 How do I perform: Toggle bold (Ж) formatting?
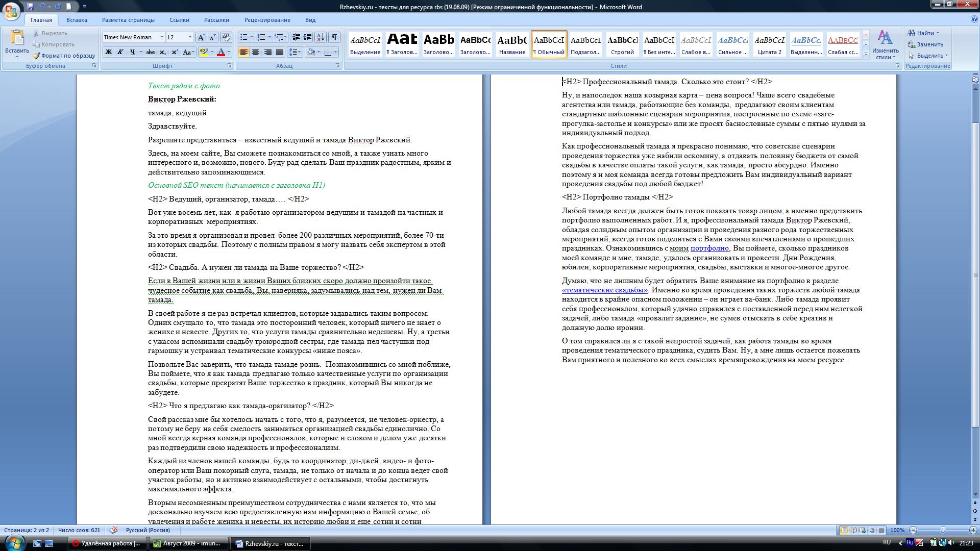pos(108,52)
